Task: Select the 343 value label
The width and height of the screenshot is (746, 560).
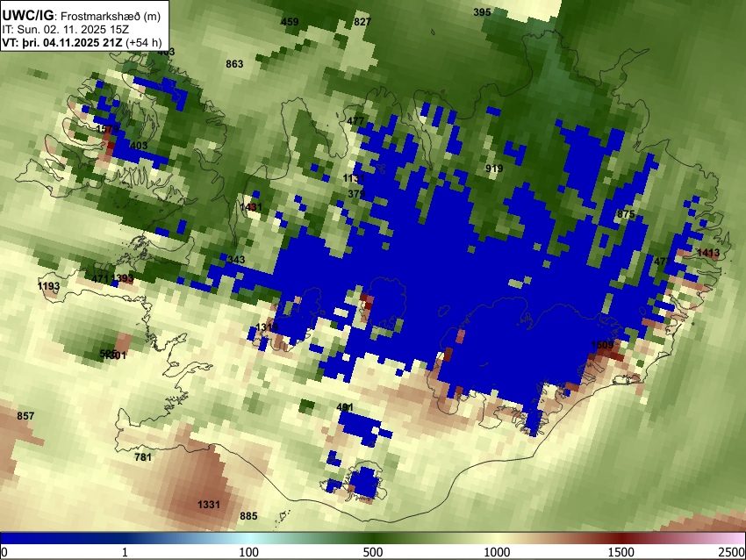Action: click(x=236, y=260)
